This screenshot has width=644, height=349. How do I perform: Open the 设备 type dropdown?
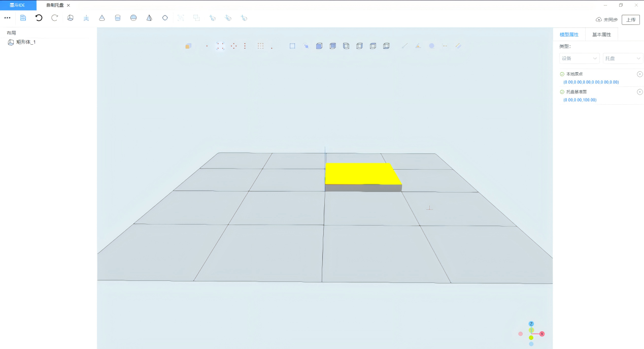pyautogui.click(x=579, y=58)
